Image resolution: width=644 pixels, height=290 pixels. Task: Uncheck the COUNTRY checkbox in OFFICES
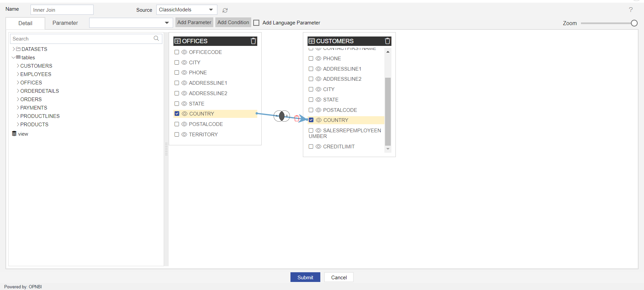pyautogui.click(x=177, y=114)
